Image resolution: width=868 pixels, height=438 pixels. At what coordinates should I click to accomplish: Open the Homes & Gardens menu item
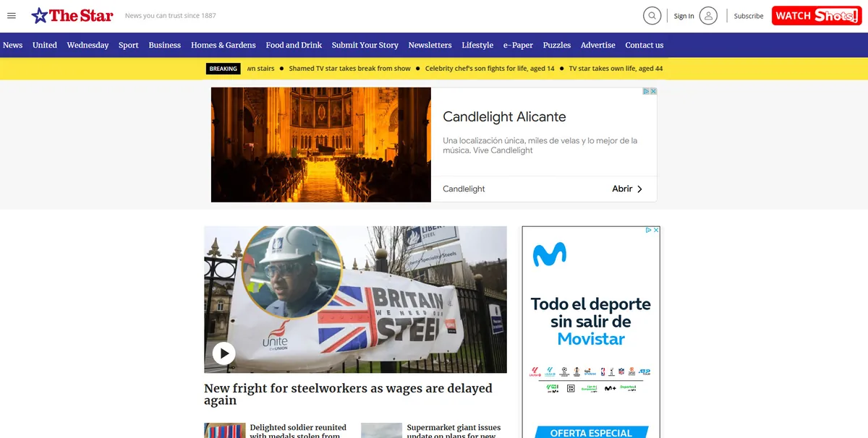coord(224,45)
